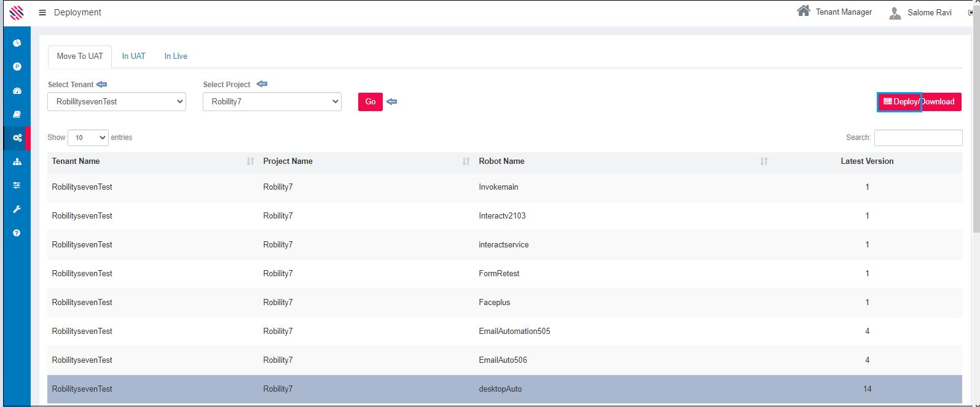Click the book sidebar icon
The height and width of the screenshot is (407, 980).
coord(17,114)
